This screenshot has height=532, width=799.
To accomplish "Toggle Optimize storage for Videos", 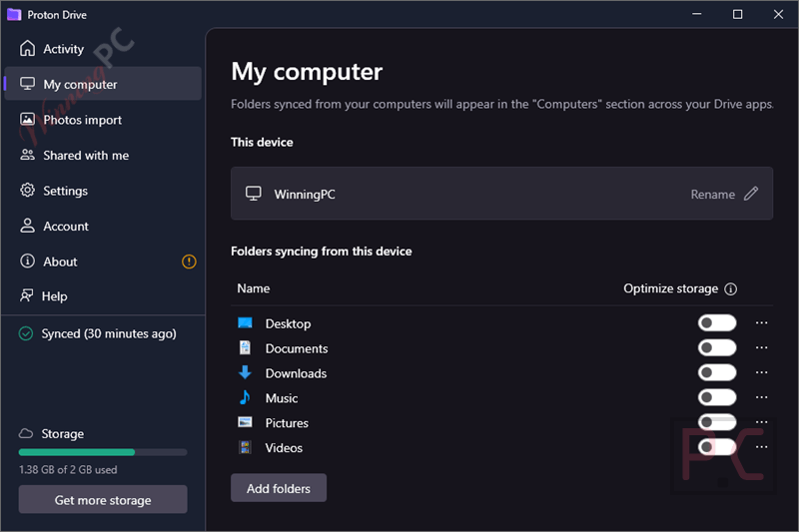I will 717,447.
